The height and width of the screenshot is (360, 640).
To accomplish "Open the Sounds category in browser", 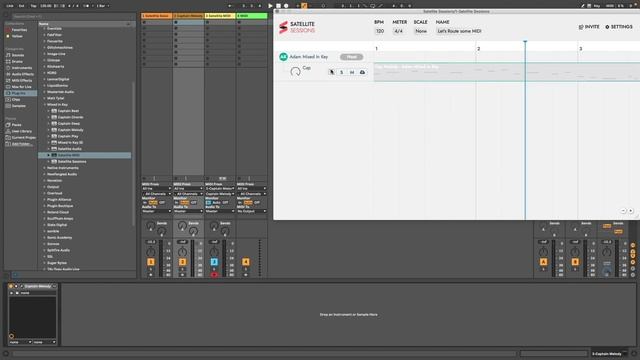I will pyautogui.click(x=18, y=55).
